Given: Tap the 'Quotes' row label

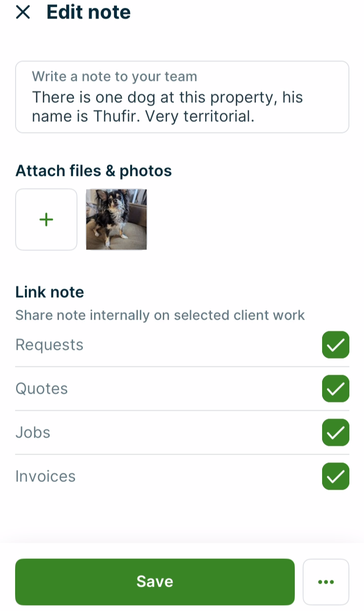Looking at the screenshot, I should point(41,389).
